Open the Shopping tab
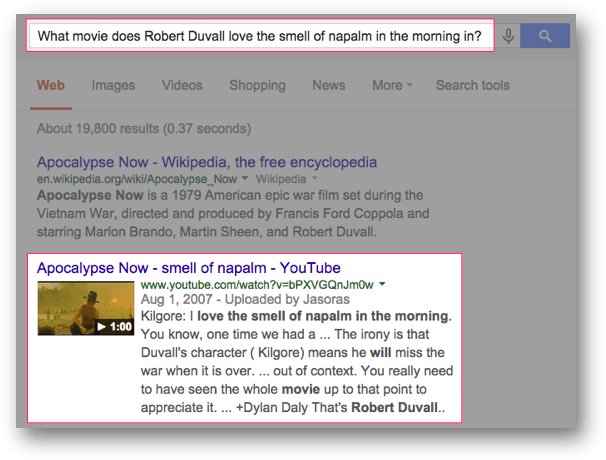The height and width of the screenshot is (460, 606). [x=257, y=85]
